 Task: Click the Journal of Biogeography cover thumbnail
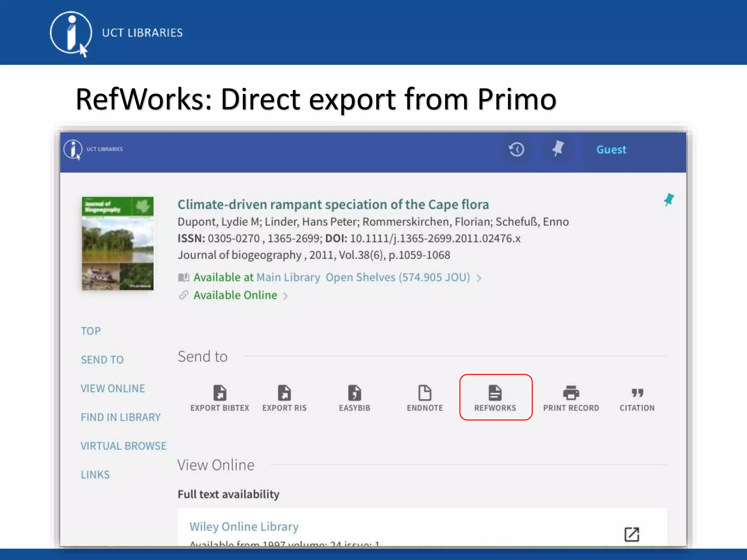[117, 243]
